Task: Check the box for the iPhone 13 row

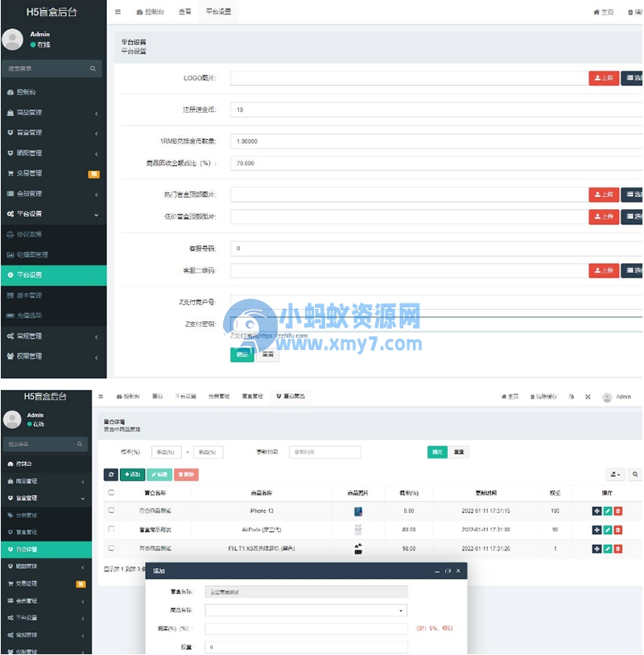Action: coord(111,510)
